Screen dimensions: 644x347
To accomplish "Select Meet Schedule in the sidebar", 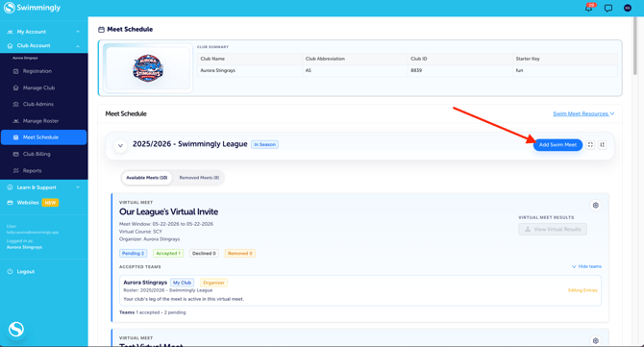I will click(44, 137).
